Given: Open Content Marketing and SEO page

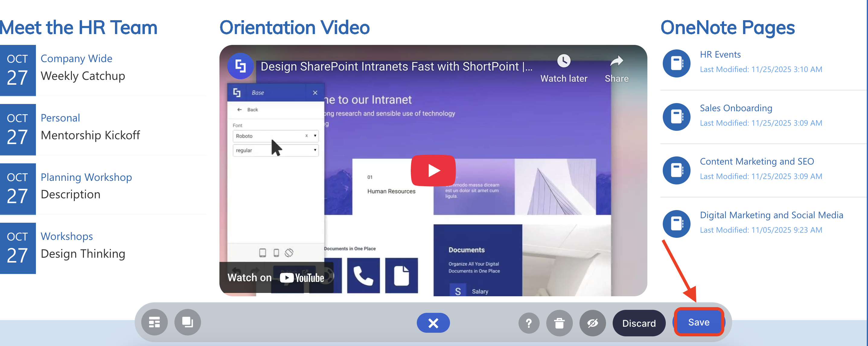Looking at the screenshot, I should [x=756, y=162].
